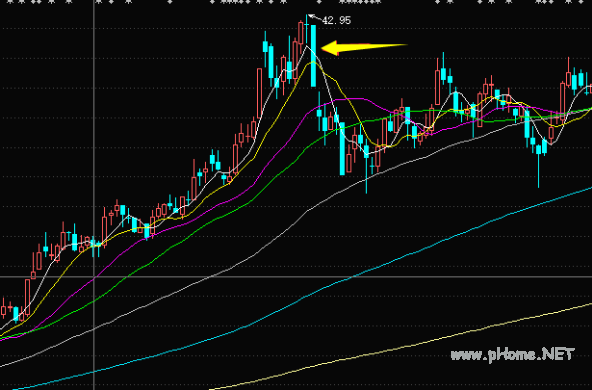Click the crosshair intersection point
The width and height of the screenshot is (592, 390).
pos(94,277)
